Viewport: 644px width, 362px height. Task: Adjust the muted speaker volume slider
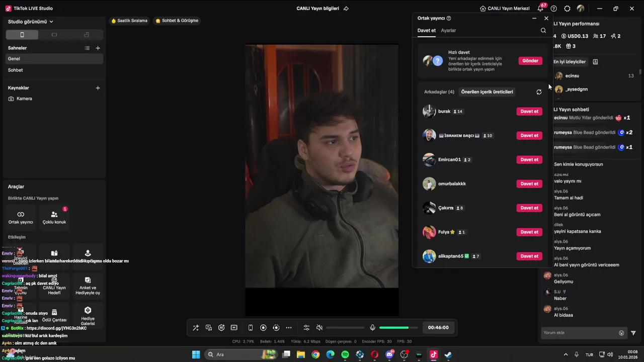pyautogui.click(x=345, y=328)
